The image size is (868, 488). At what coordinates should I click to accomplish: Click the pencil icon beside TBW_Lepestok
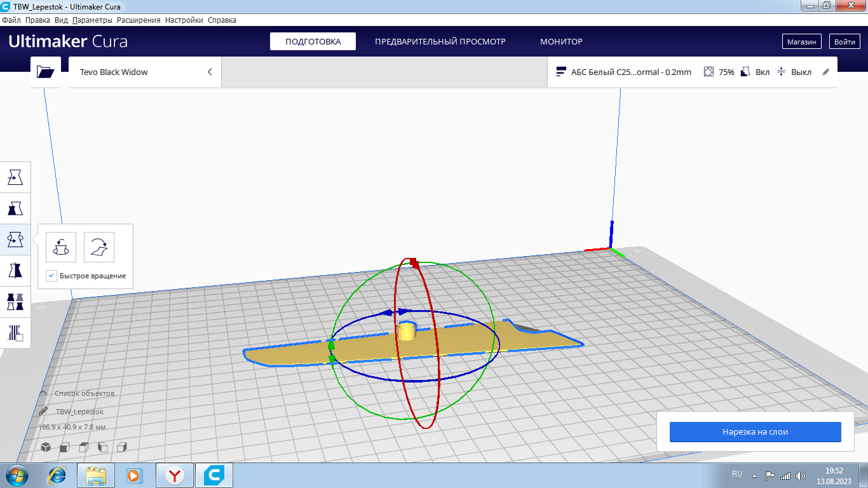43,411
